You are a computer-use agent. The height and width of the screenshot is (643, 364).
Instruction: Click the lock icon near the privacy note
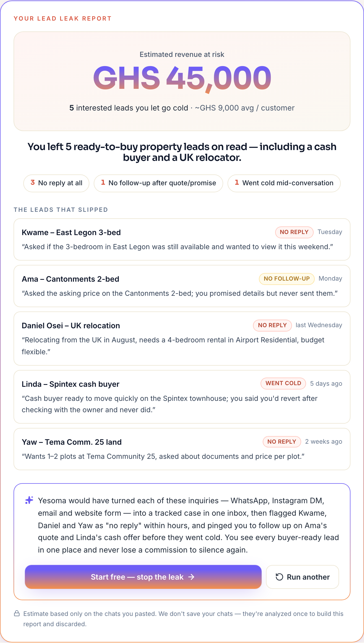pos(17,613)
